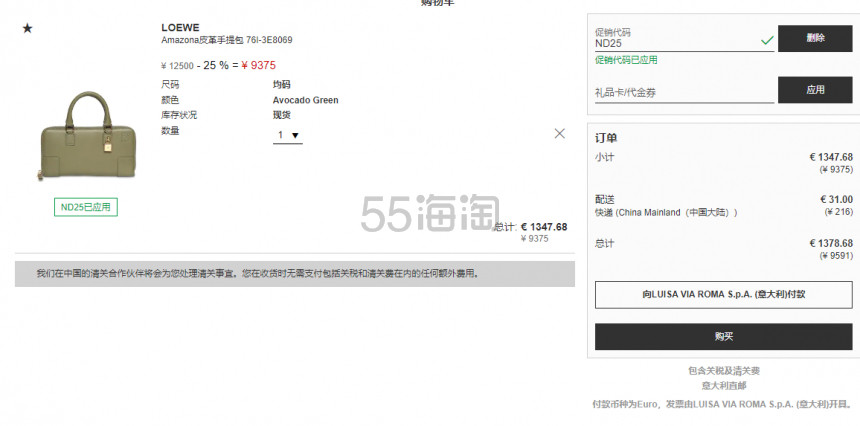Click the 应用 button for gift card
Image resolution: width=860 pixels, height=426 pixels.
point(815,89)
